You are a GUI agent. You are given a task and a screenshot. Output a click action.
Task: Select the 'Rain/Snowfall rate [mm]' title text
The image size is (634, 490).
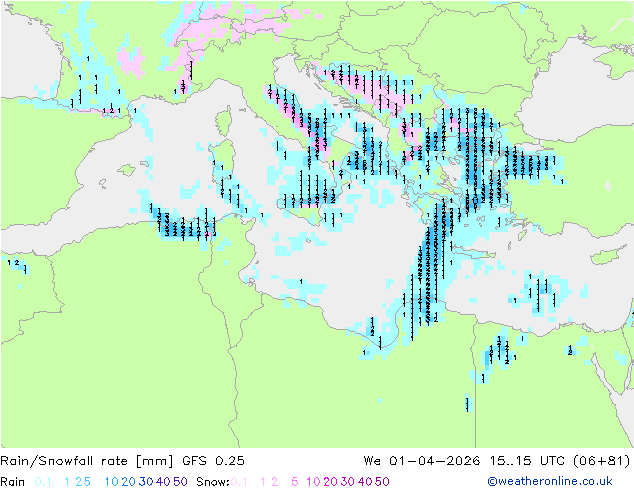(x=87, y=461)
